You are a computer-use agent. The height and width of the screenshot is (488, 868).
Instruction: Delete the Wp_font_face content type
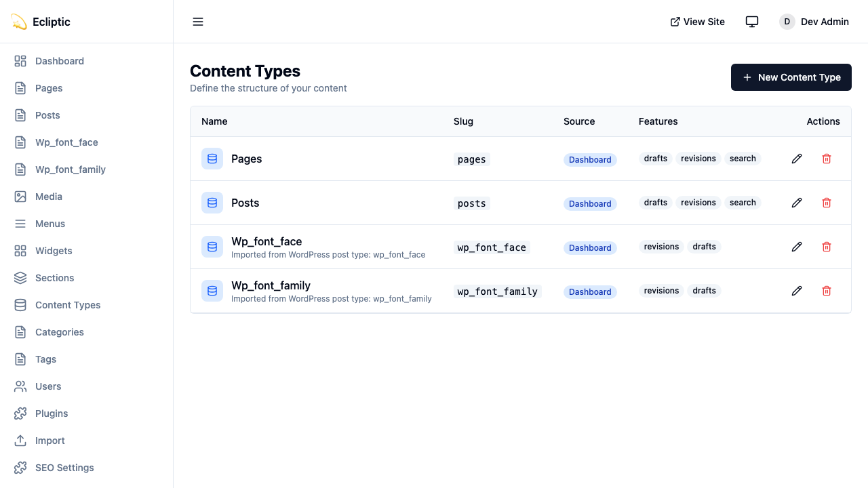click(x=827, y=247)
